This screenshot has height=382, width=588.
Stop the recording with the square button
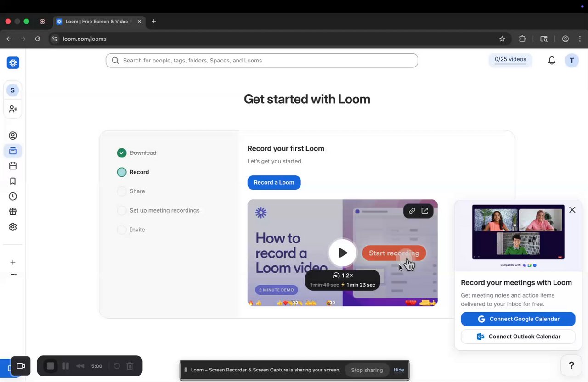click(51, 366)
